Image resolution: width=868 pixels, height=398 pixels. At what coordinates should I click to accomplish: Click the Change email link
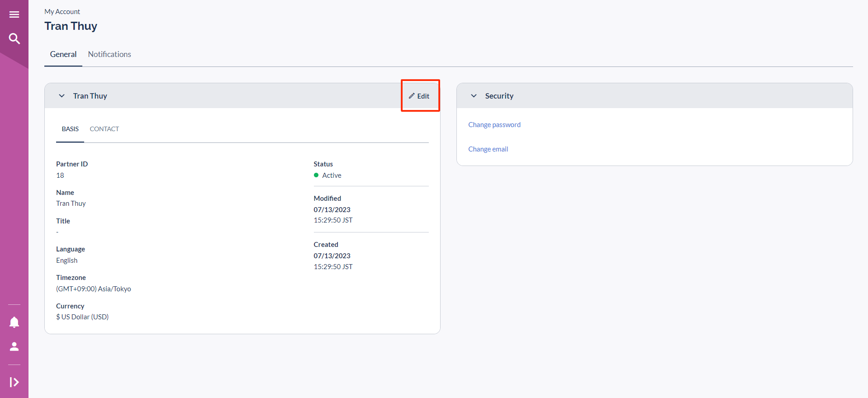tap(488, 149)
